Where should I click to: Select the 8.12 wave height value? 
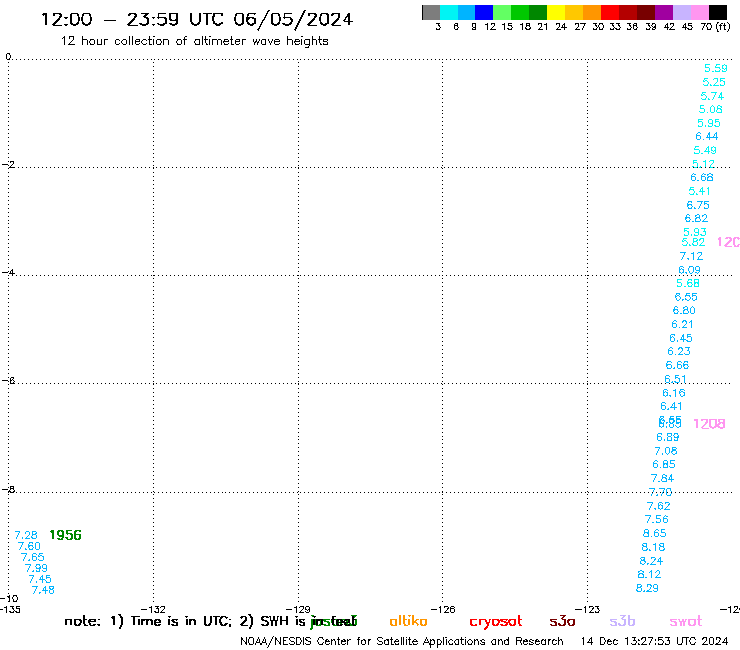pyautogui.click(x=649, y=574)
